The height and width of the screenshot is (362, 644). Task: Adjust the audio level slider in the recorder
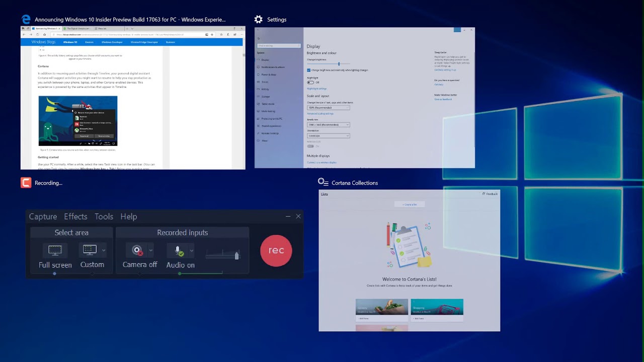tap(222, 255)
